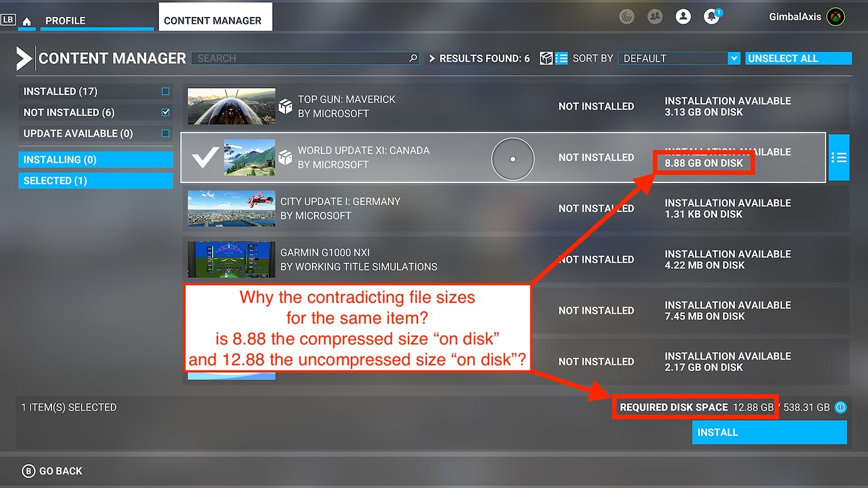The image size is (868, 488).
Task: Click the info icon next to available disk space
Action: (x=840, y=408)
